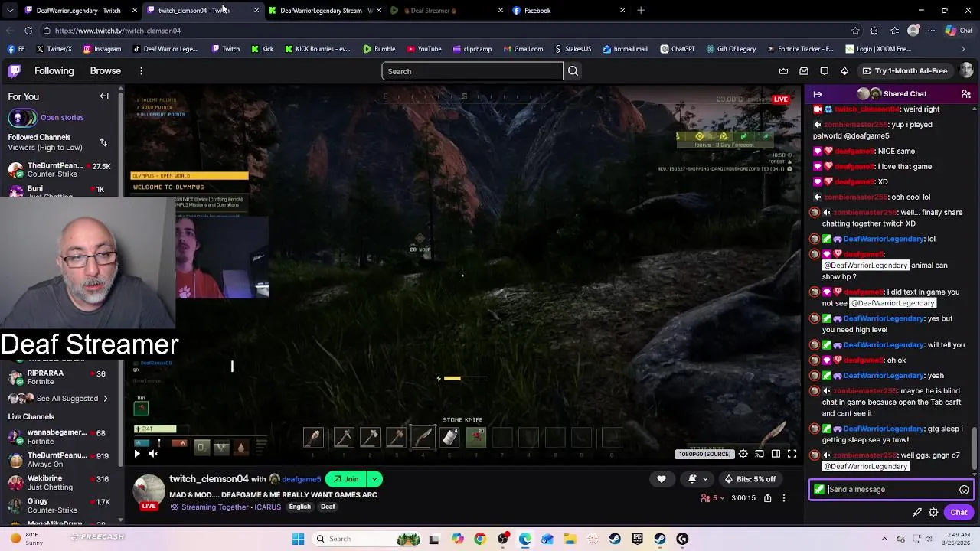This screenshot has width=980, height=551.
Task: Cast the stream to another device
Action: 759,454
